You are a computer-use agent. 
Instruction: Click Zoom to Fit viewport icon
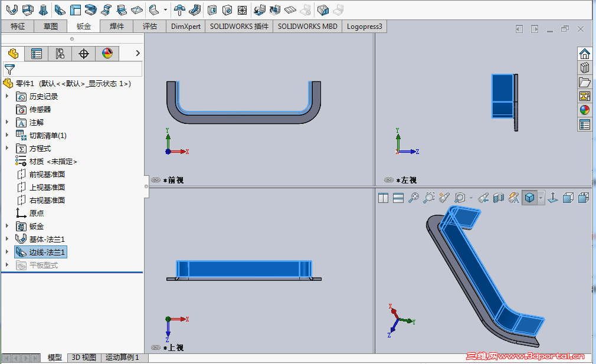[x=413, y=198]
